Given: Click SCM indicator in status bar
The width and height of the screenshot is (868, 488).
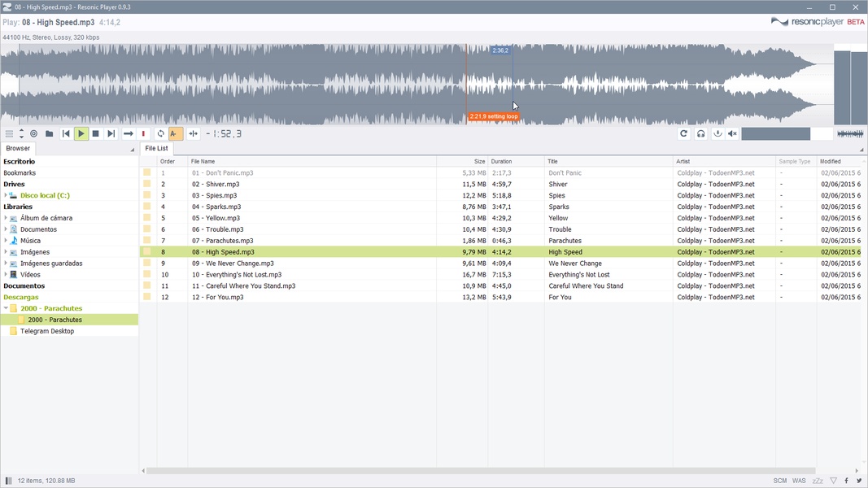Looking at the screenshot, I should (x=780, y=481).
